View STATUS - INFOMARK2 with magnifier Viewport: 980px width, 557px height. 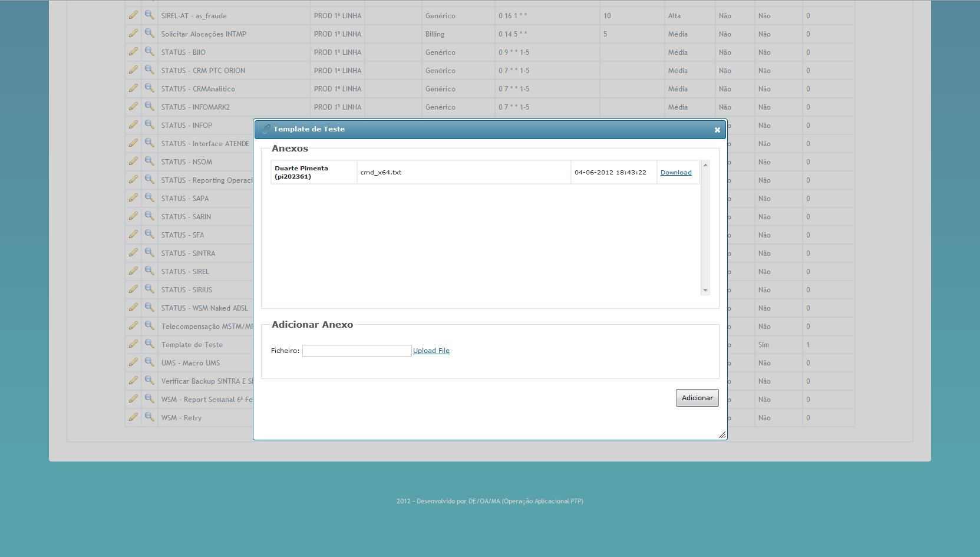click(150, 107)
